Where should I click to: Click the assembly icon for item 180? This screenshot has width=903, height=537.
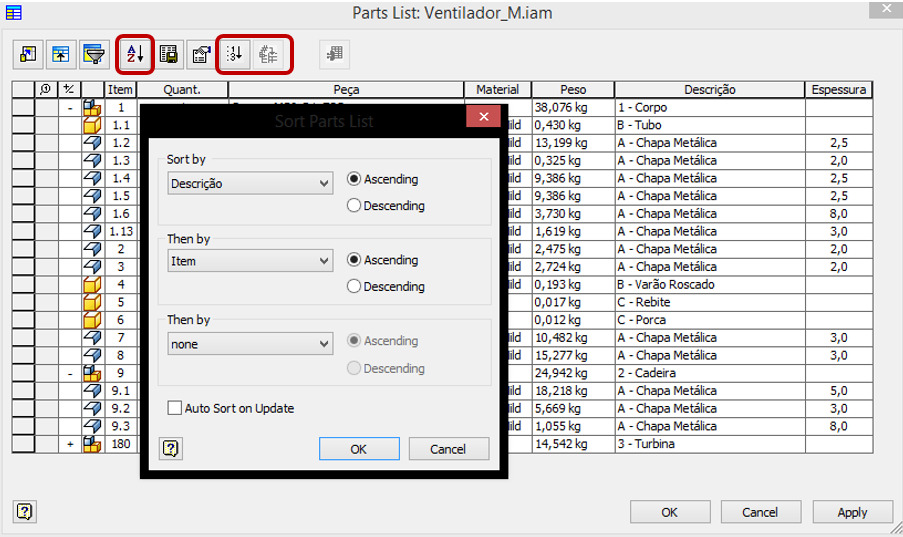coord(92,444)
